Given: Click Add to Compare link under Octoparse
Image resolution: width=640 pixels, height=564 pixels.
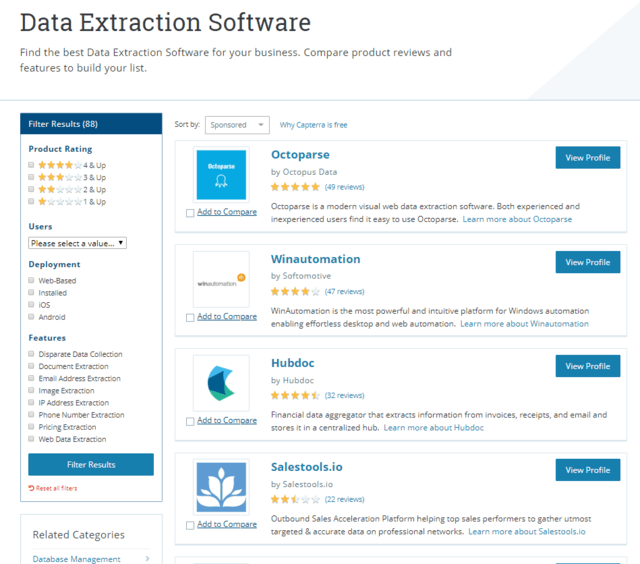Looking at the screenshot, I should pyautogui.click(x=227, y=212).
